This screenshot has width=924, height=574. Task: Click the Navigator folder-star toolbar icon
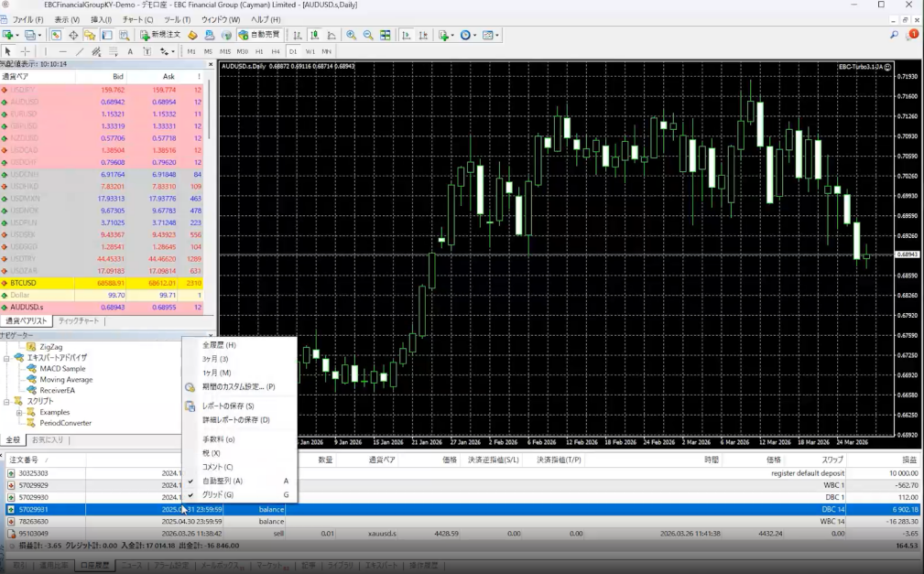tap(90, 36)
